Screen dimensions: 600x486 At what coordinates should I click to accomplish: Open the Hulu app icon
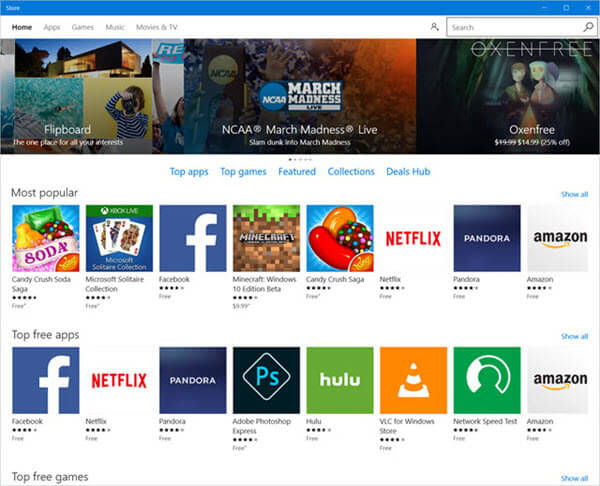pos(340,380)
